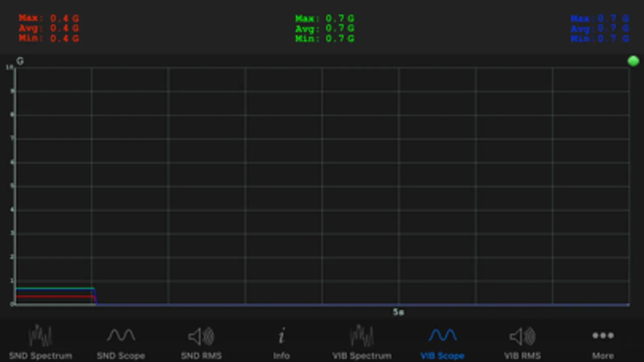Click the green Max: 0.7 G reading
644x362 pixels.
(325, 19)
